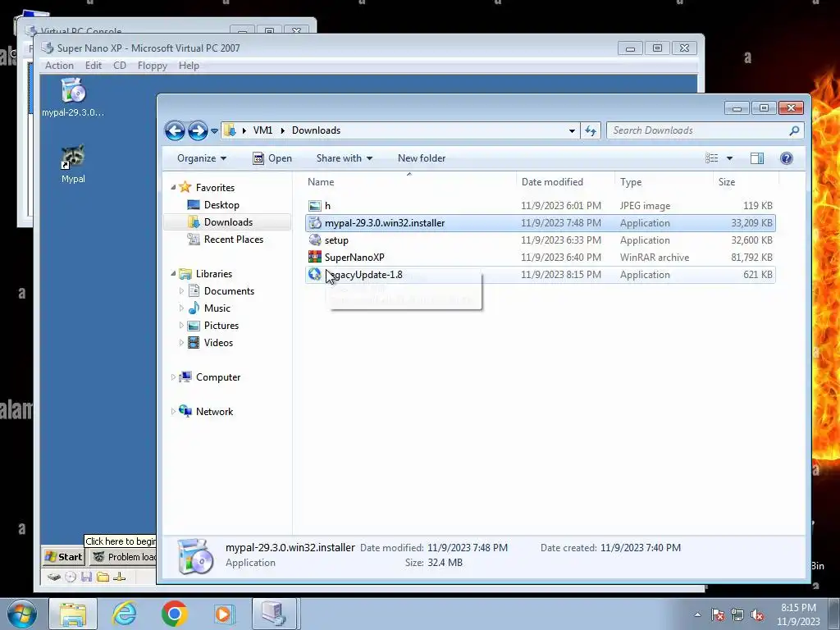This screenshot has width=840, height=630.
Task: Click the shared folder status icon in Virtual PC
Action: (103, 577)
